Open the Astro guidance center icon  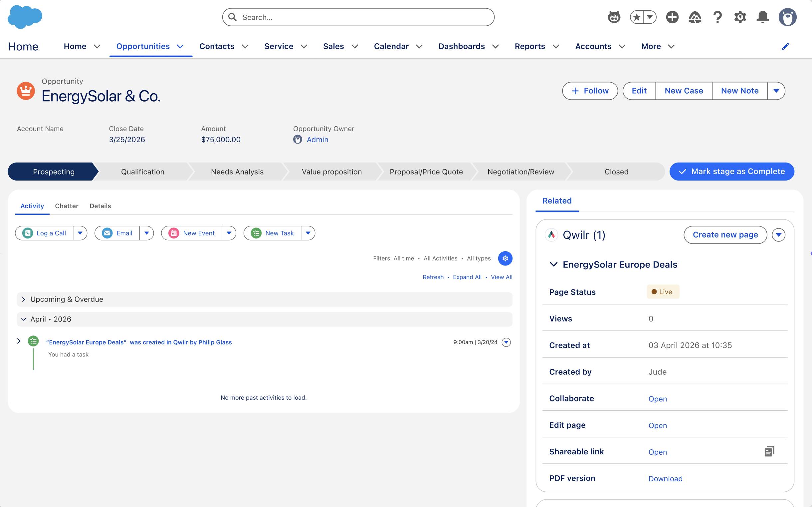pyautogui.click(x=614, y=17)
